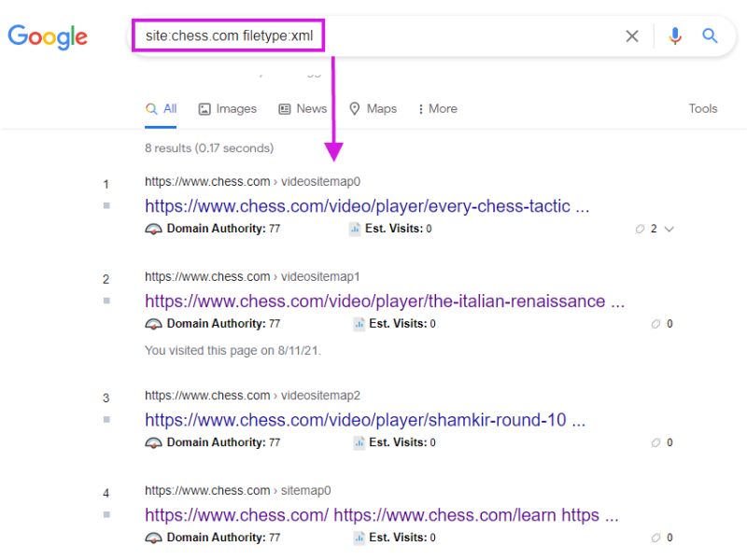Switch to the News tab
Screen dimensions: 747x560
pos(303,109)
